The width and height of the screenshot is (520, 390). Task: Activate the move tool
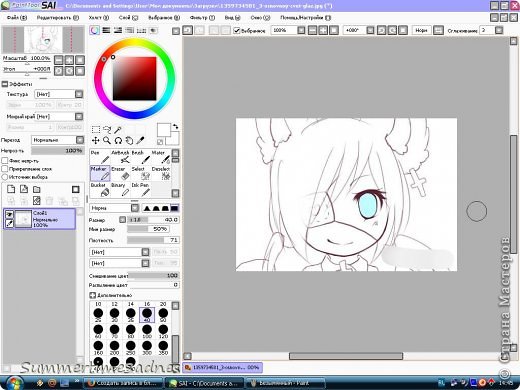click(96, 140)
